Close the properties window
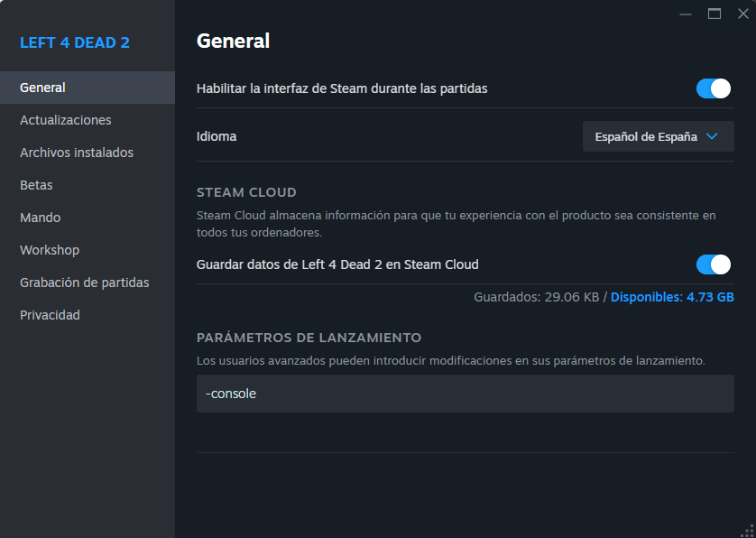756x538 pixels. [742, 14]
